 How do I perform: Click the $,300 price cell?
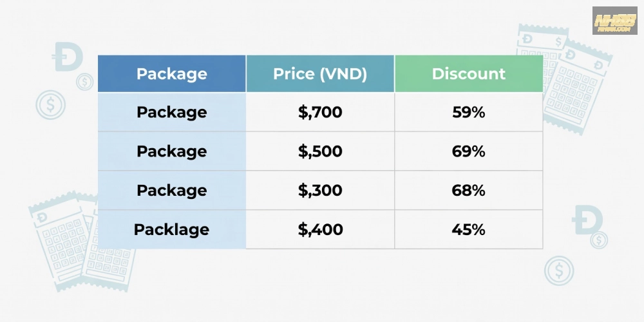click(x=320, y=190)
